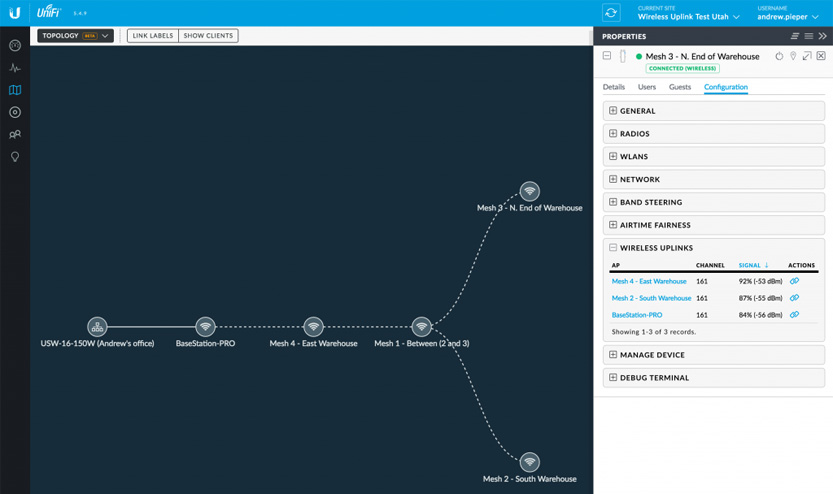The height and width of the screenshot is (494, 833).
Task: Expand the General section
Action: (x=713, y=111)
